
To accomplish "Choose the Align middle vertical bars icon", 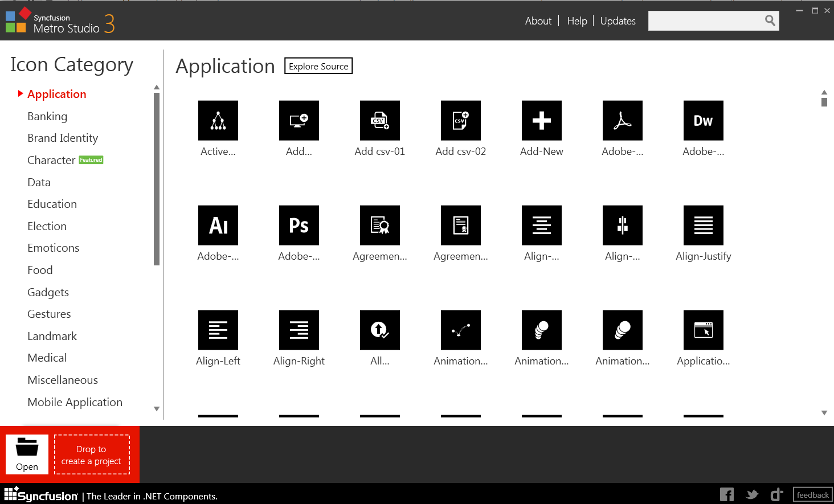I will (623, 226).
